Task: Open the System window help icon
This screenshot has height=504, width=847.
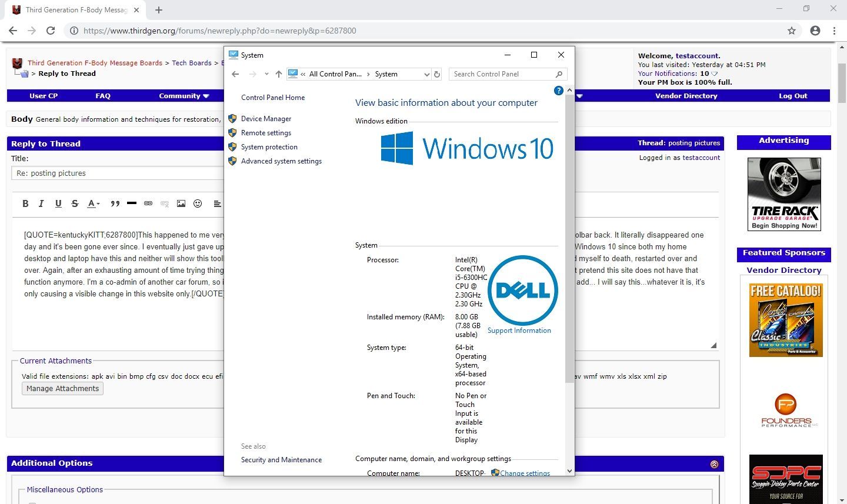Action: coord(558,91)
